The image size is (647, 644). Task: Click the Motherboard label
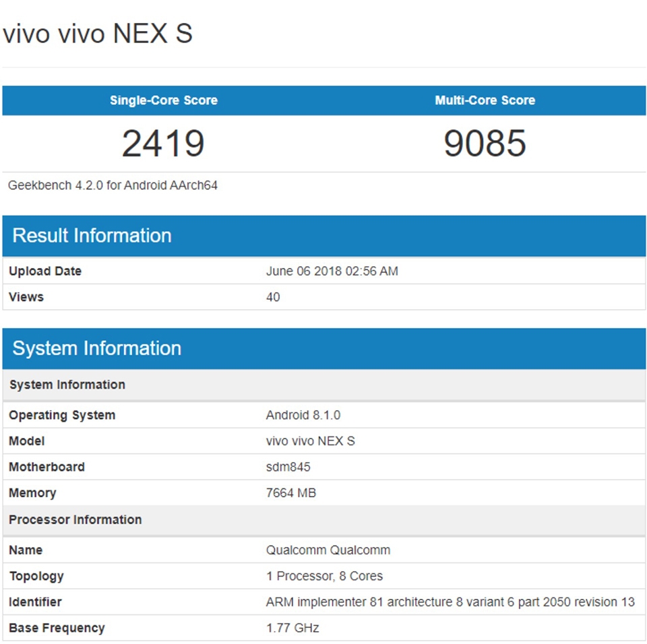[x=47, y=467]
